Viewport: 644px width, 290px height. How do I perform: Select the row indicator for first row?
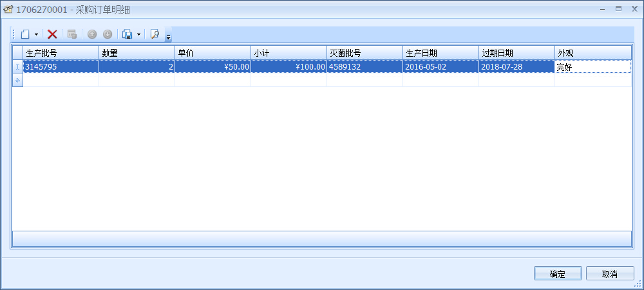(17, 66)
